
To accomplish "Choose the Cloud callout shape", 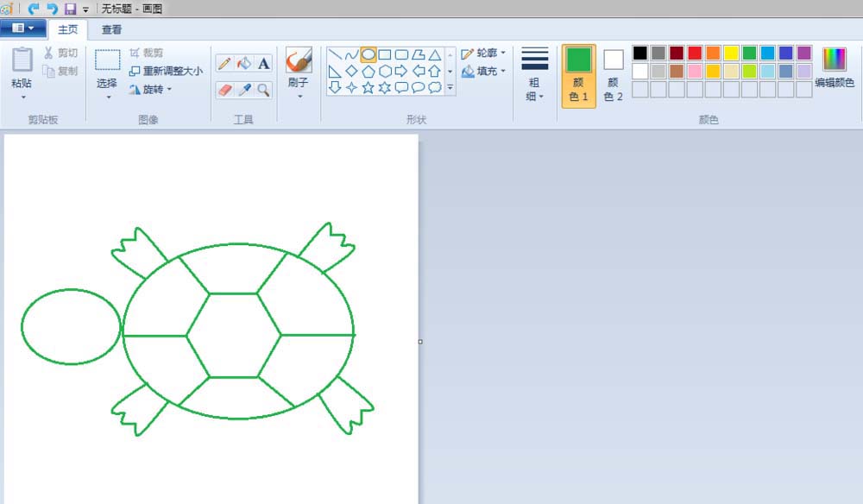I will [x=435, y=87].
